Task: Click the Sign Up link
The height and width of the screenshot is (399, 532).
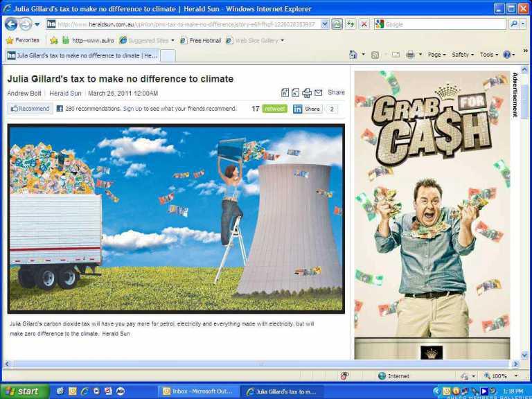Action: coord(132,109)
